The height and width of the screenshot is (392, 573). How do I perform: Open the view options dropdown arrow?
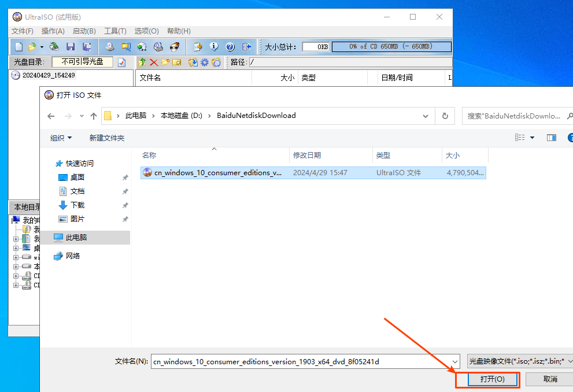click(532, 138)
